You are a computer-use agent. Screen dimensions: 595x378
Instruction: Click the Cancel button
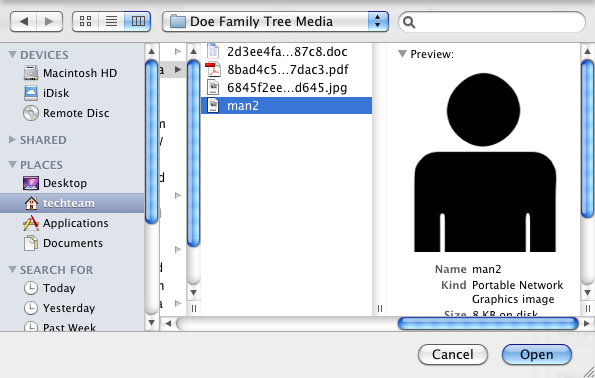tap(453, 354)
